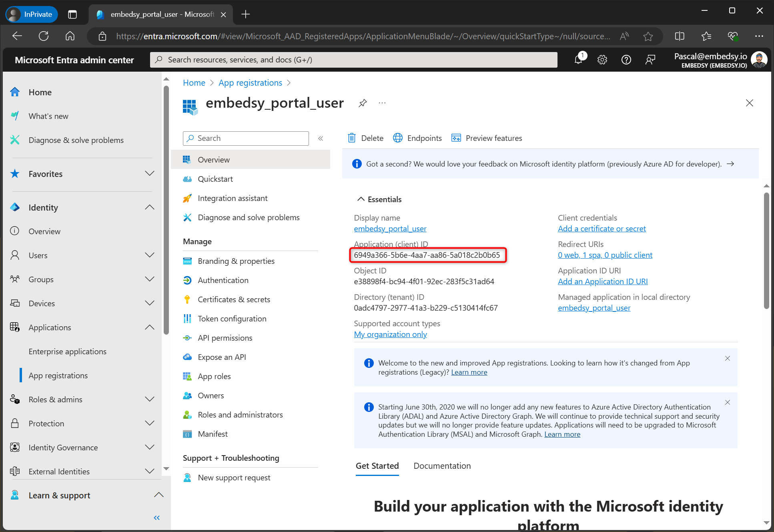Collapse the Identity section
The width and height of the screenshot is (774, 532).
click(x=149, y=207)
